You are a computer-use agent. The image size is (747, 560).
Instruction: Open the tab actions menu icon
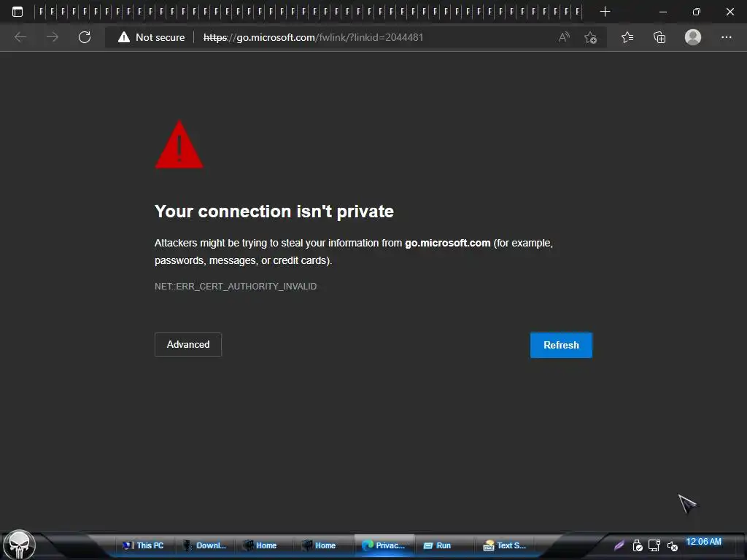point(18,12)
